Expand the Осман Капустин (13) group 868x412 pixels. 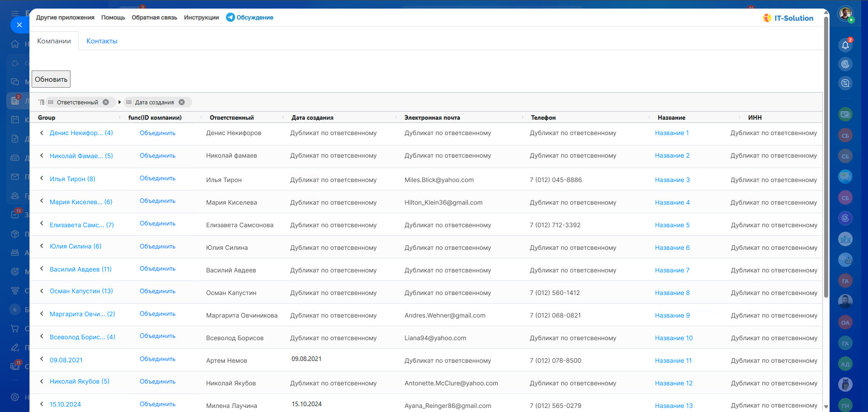(x=42, y=291)
